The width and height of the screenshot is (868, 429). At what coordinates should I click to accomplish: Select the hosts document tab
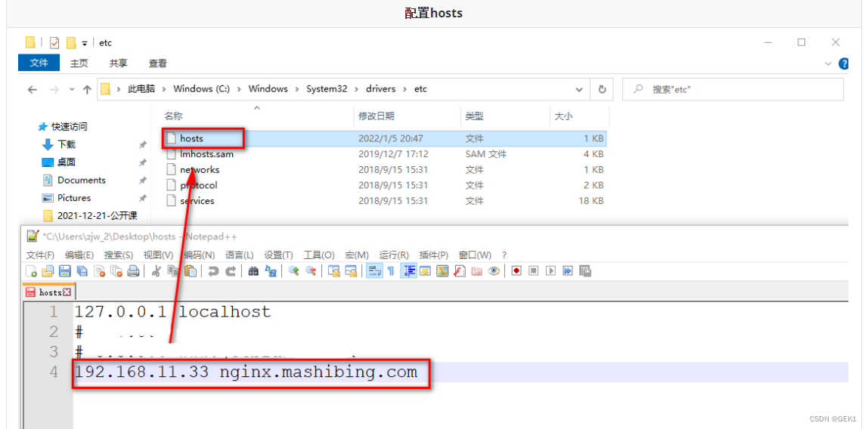48,292
